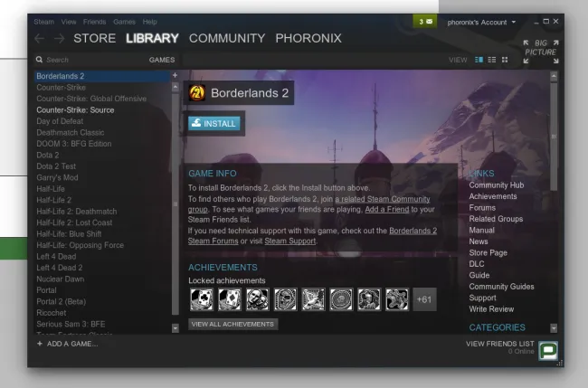Click View All Achievements button

coord(232,325)
